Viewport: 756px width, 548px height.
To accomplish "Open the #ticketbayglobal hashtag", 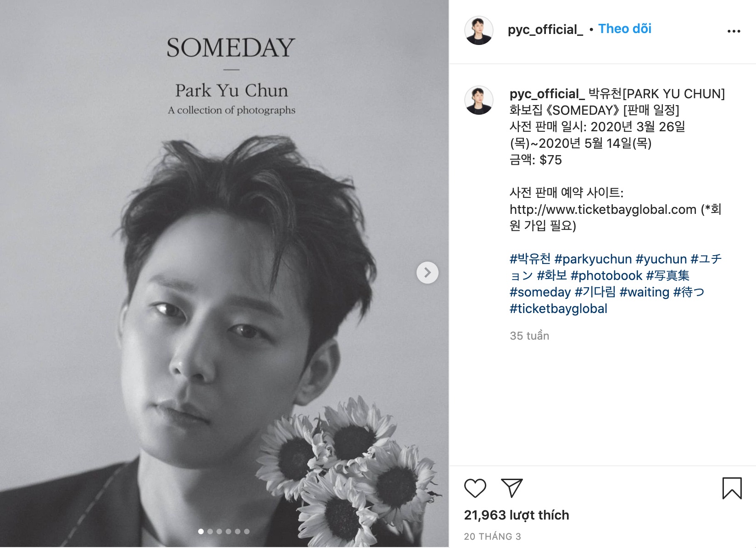I will click(x=558, y=309).
